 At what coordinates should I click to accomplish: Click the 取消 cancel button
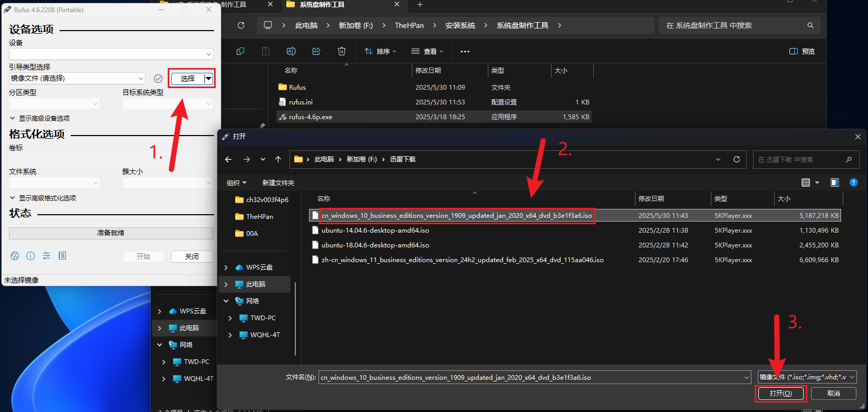point(834,394)
